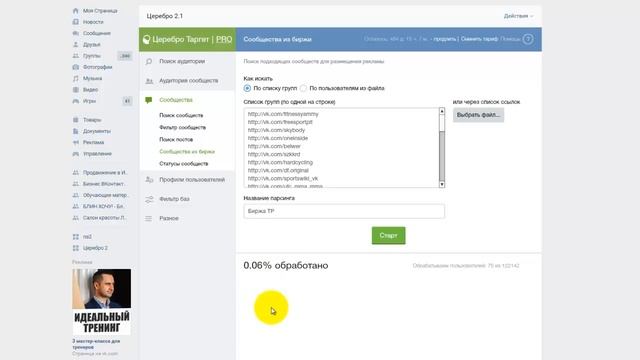
Task: Click the 0.06% обработано text
Action: point(286,265)
